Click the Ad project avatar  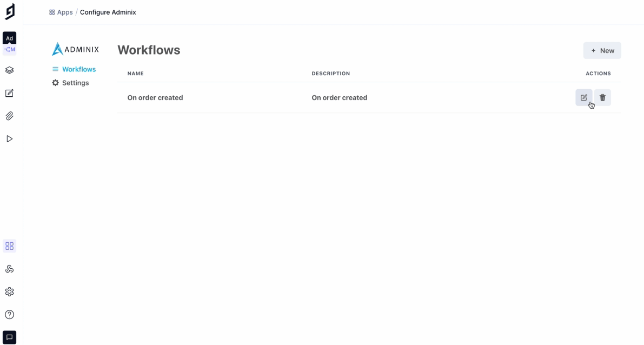click(x=9, y=38)
